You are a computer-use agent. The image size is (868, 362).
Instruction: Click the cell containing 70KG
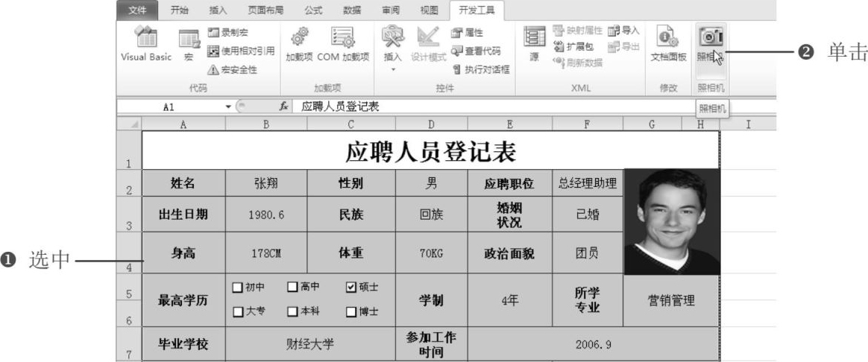click(432, 253)
